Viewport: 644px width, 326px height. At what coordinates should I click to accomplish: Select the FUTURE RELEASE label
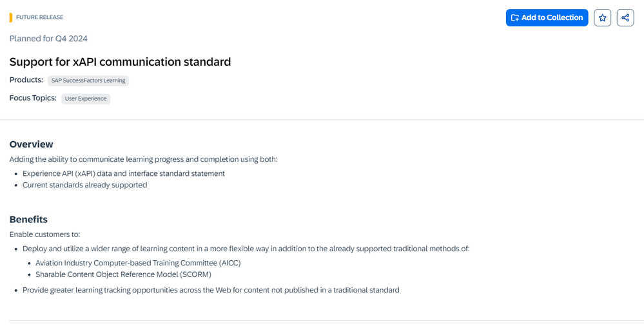(40, 17)
